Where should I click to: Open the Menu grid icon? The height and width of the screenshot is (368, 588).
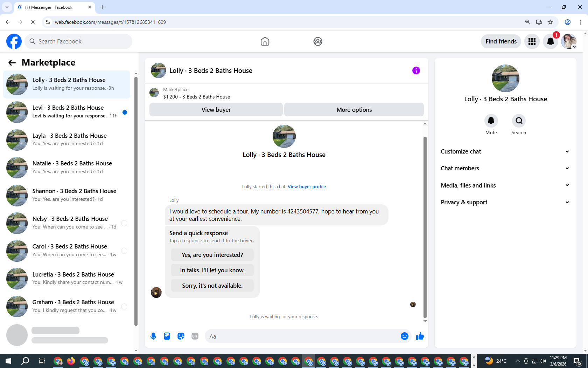[x=532, y=41]
